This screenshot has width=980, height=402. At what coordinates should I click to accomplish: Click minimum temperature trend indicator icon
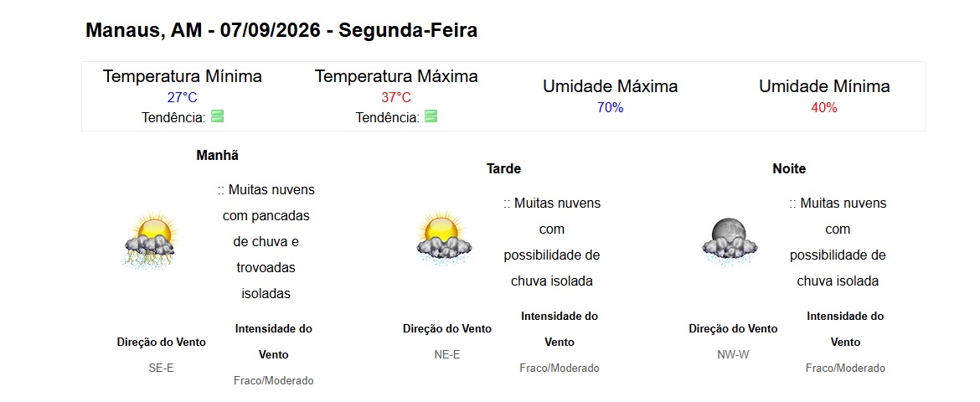pyautogui.click(x=218, y=116)
